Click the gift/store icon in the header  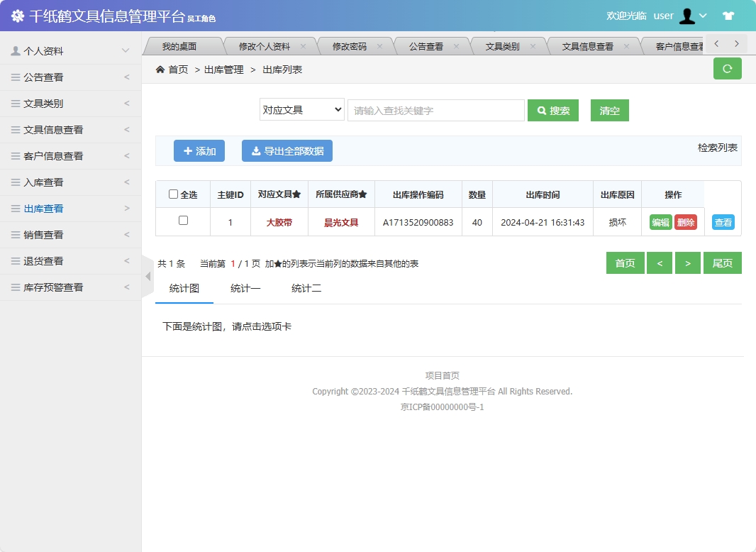728,16
